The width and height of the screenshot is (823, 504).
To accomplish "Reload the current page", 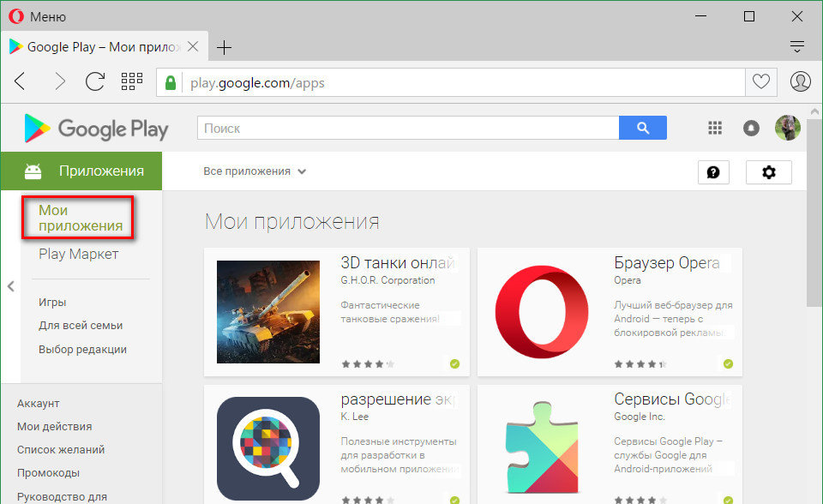I will click(95, 81).
